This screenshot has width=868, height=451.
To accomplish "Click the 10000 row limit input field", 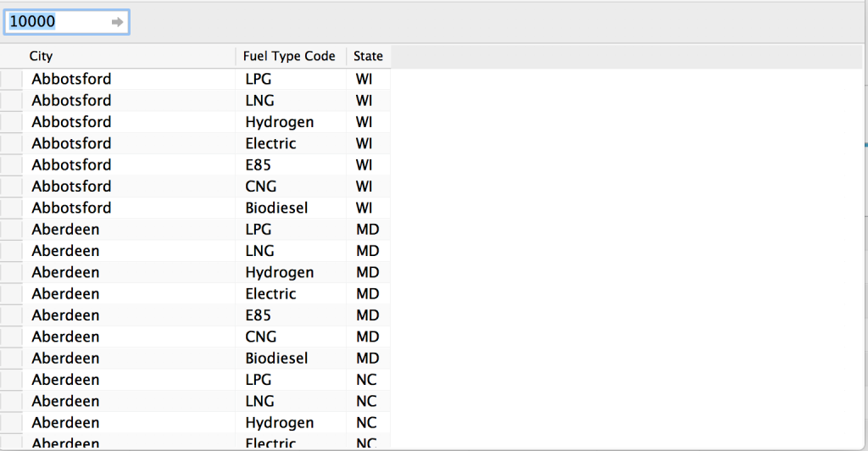I will [66, 22].
